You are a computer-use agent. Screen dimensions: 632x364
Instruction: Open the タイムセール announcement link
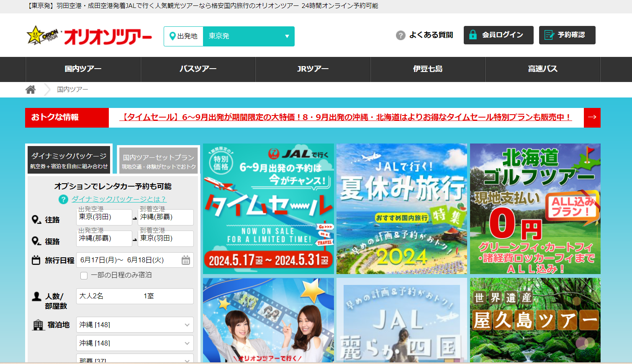point(346,118)
